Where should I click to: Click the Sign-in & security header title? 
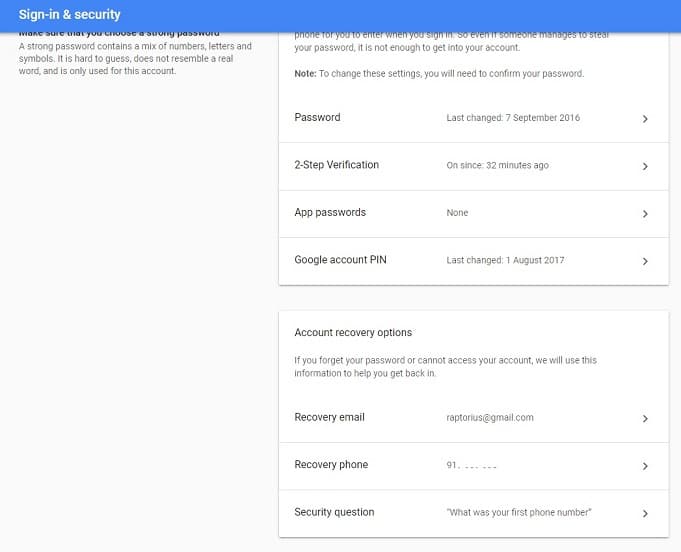pos(69,14)
